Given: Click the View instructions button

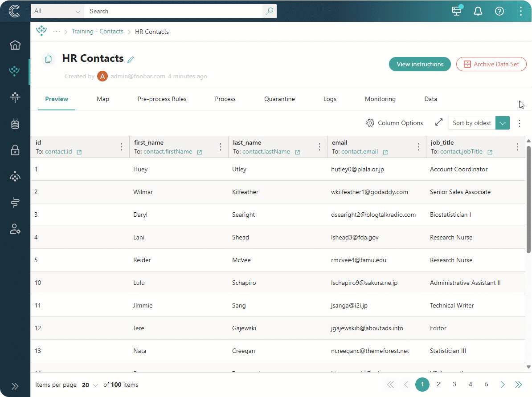Looking at the screenshot, I should [420, 64].
